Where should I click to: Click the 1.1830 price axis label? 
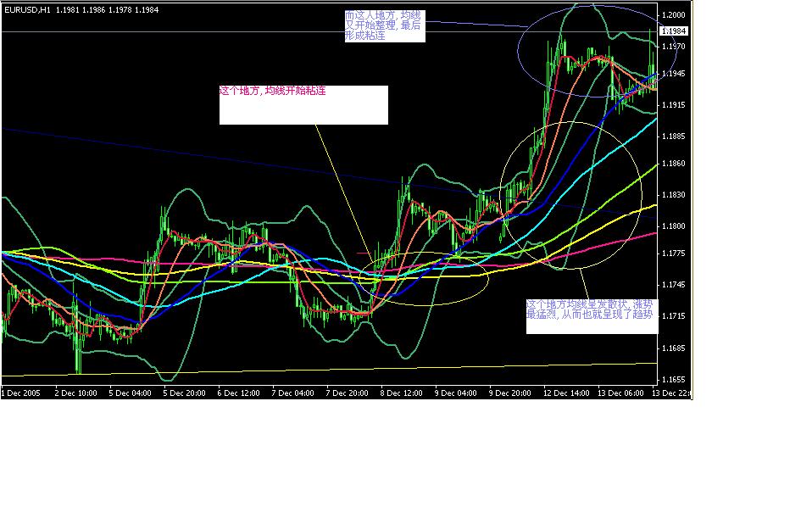[x=674, y=195]
